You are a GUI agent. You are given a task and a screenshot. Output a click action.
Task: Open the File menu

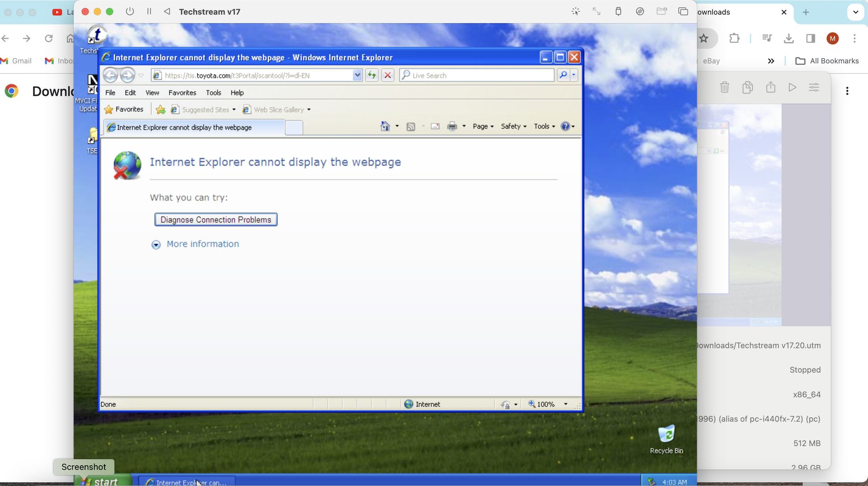point(110,93)
